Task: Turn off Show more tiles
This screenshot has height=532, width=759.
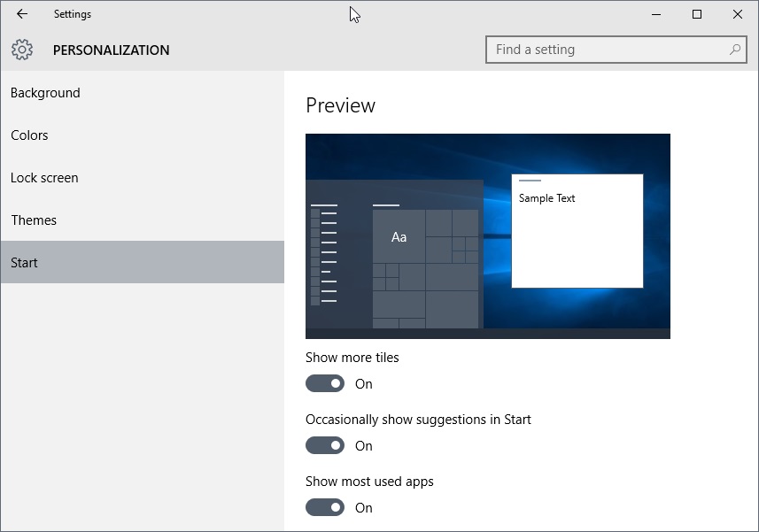Action: [x=325, y=383]
